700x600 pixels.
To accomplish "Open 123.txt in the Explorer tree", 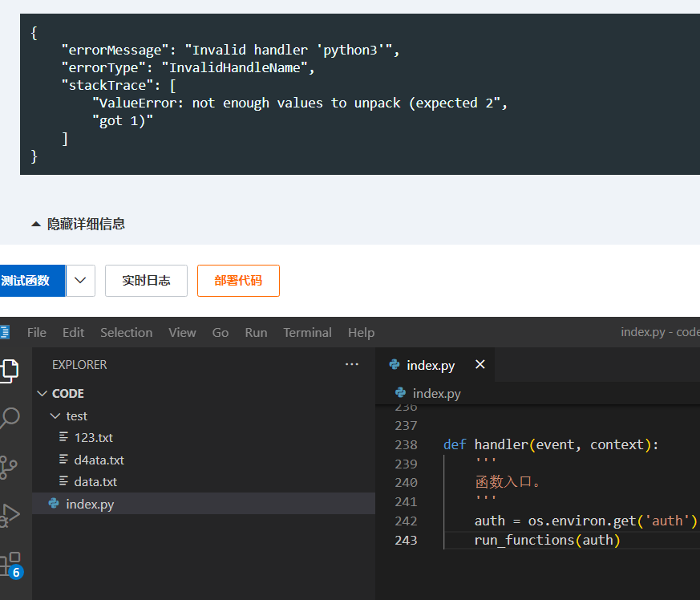I will pos(93,437).
